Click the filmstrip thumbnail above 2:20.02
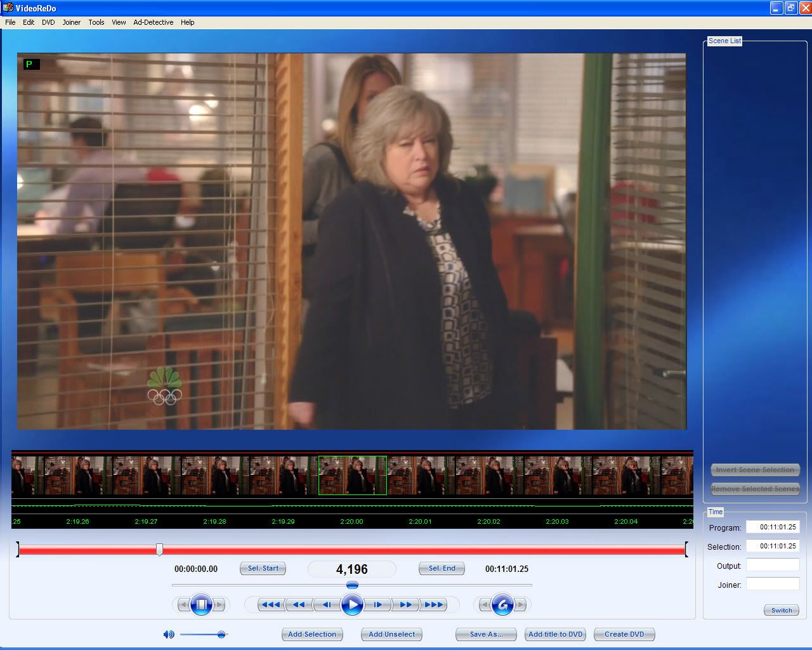Screen dimensions: 812x650 490,475
